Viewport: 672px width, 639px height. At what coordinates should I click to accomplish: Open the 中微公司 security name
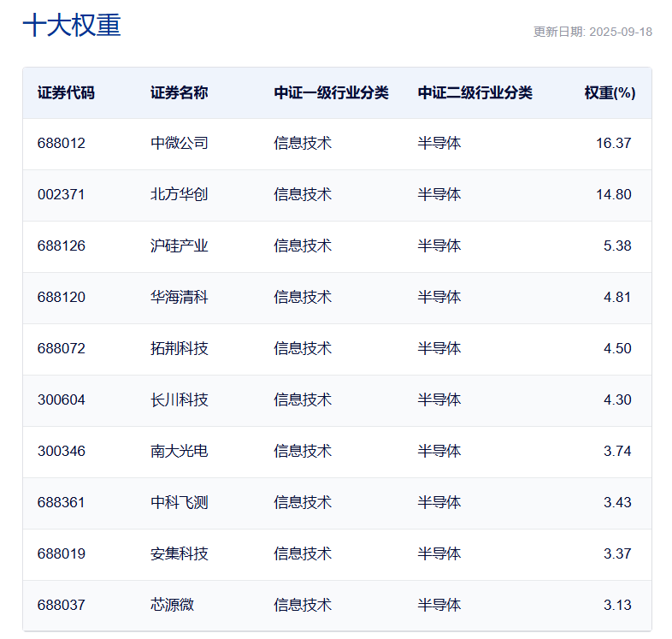pyautogui.click(x=180, y=143)
